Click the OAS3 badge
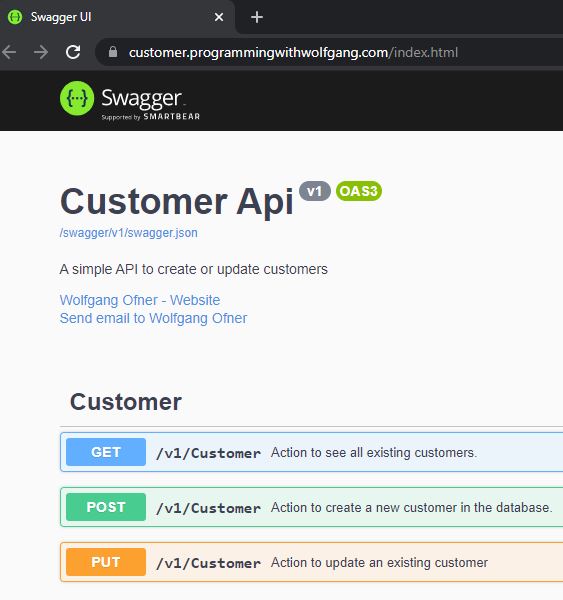The height and width of the screenshot is (600, 563). 359,191
